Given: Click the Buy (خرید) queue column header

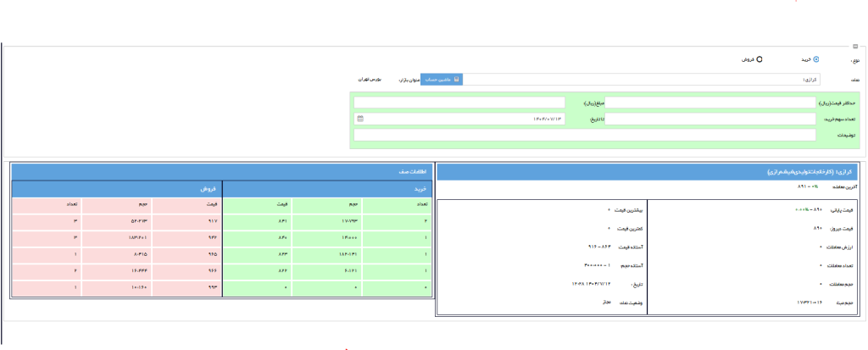Looking at the screenshot, I should [326, 188].
